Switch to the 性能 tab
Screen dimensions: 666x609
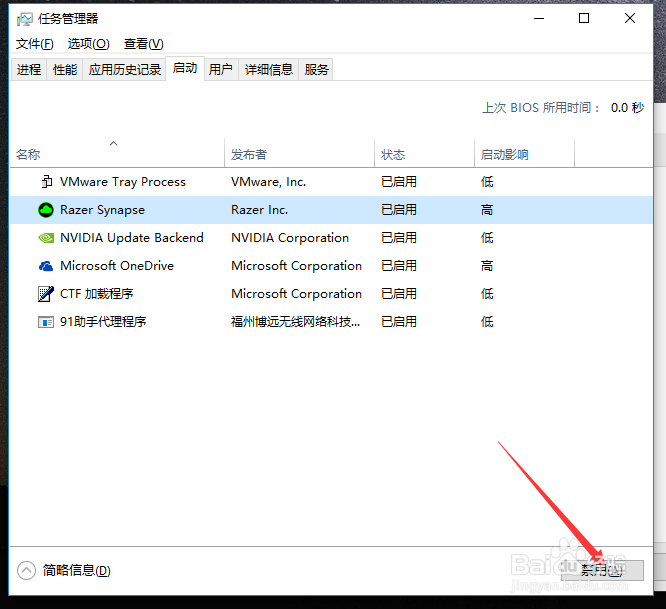pos(65,69)
